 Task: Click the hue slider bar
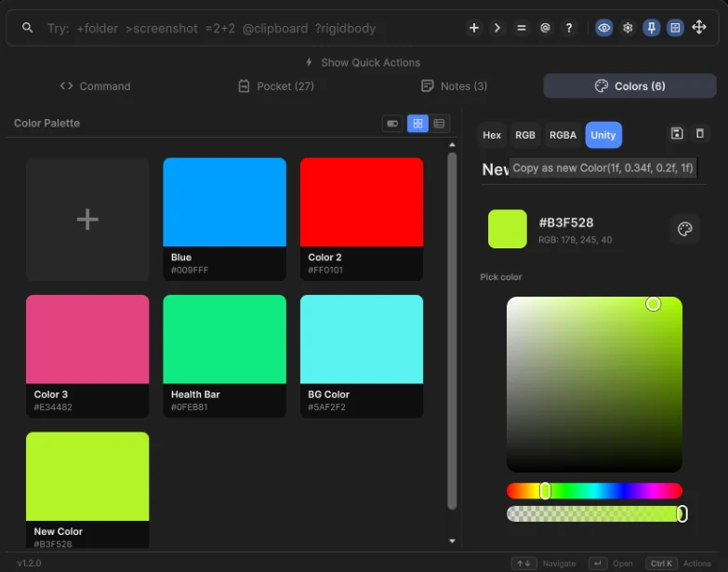pos(594,491)
